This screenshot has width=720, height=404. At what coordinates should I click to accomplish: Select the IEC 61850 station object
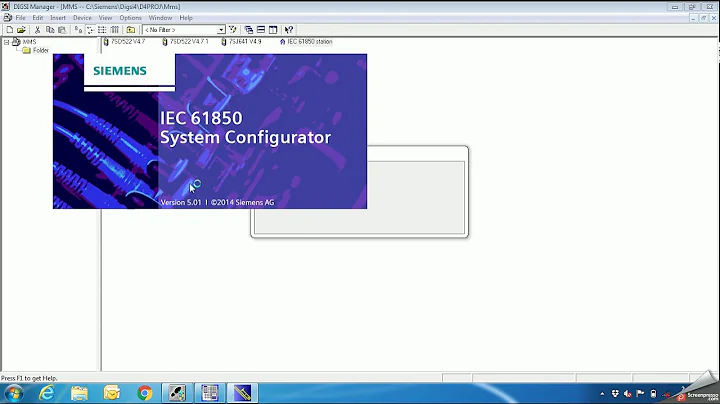pos(306,42)
